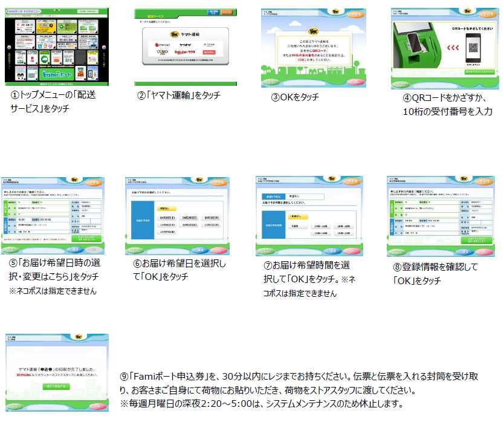
Task: Tap the QR code smartphone image
Action: (474, 44)
